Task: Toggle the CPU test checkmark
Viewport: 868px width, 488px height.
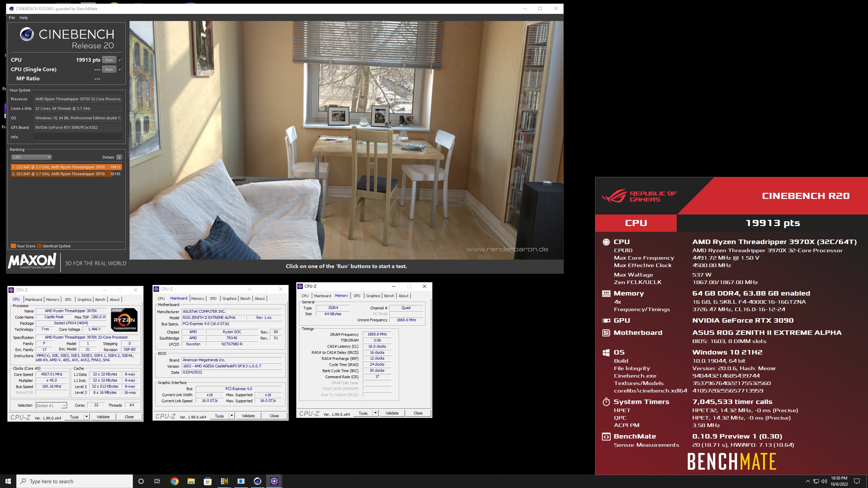Action: click(x=120, y=60)
